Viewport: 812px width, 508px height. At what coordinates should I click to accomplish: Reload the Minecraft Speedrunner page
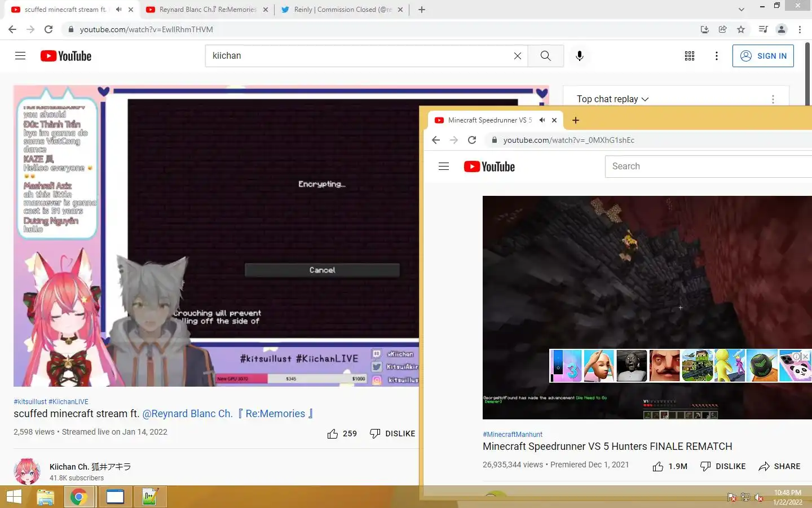tap(472, 140)
